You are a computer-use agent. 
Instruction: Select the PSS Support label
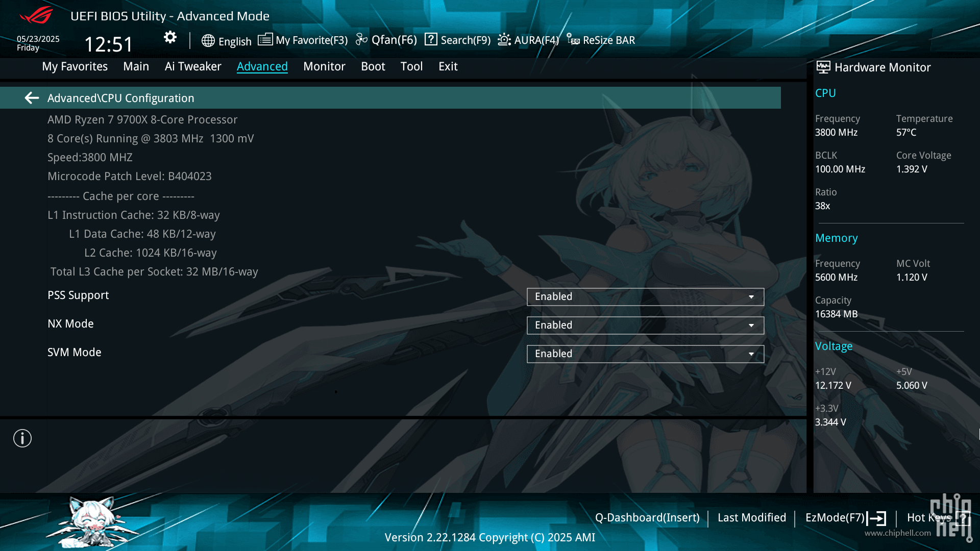point(78,295)
